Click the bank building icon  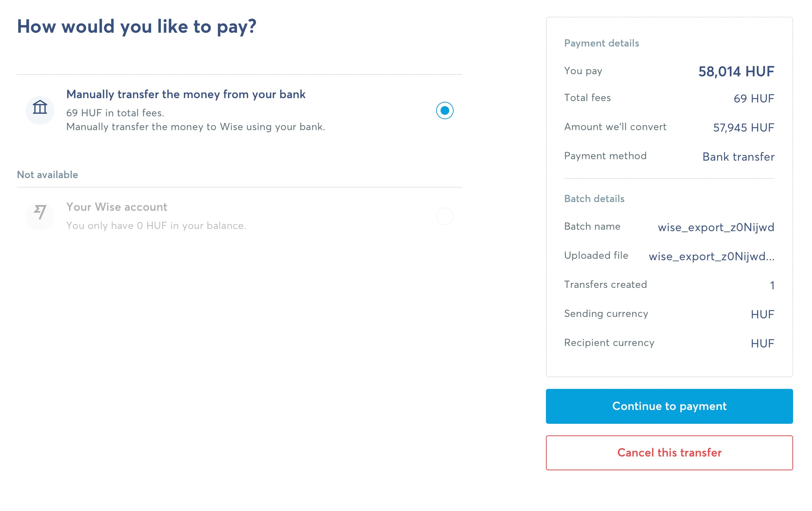pyautogui.click(x=40, y=107)
